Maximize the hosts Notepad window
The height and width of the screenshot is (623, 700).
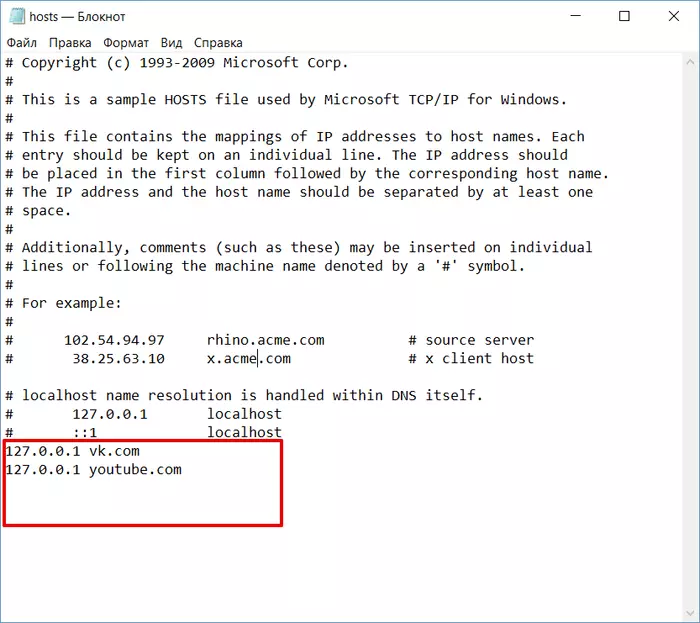(x=624, y=17)
